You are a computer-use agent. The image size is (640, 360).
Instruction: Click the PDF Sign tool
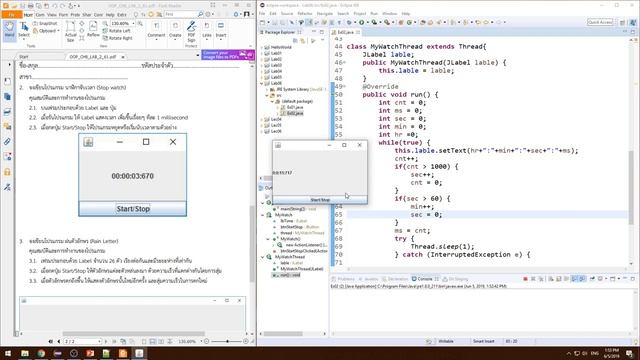pyautogui.click(x=191, y=32)
